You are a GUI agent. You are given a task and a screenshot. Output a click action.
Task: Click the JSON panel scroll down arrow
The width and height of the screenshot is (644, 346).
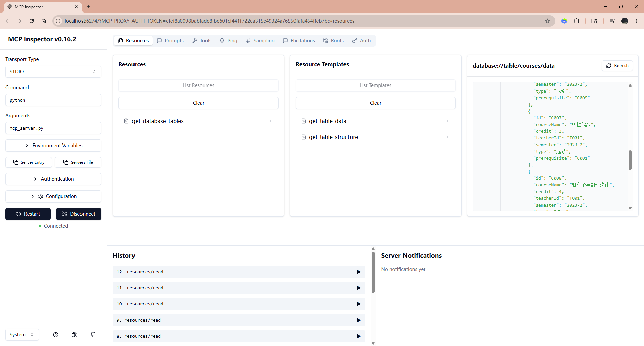[630, 208]
